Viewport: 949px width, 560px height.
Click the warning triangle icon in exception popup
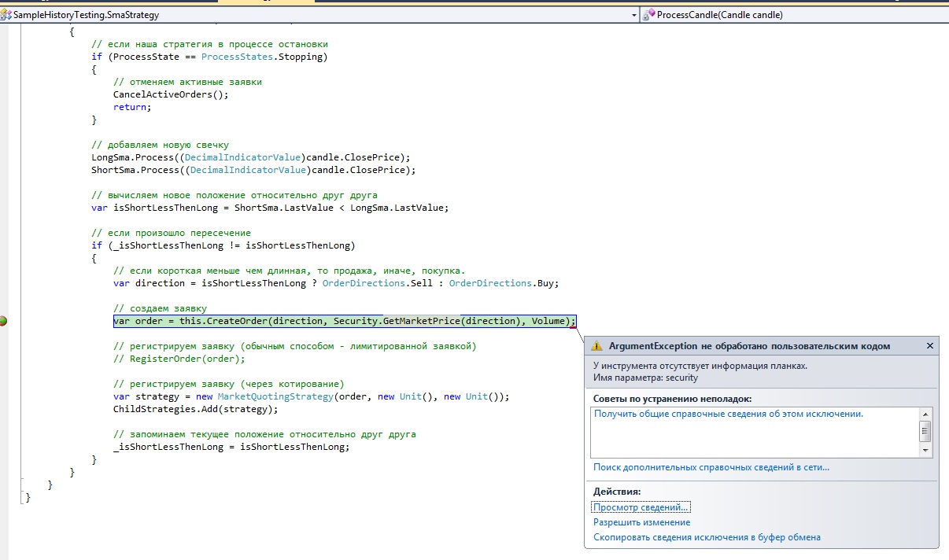597,346
